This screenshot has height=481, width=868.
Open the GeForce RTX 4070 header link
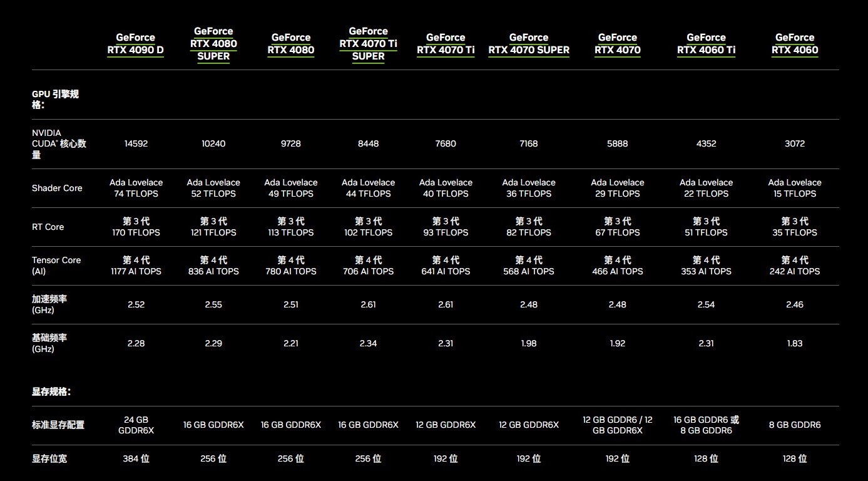pos(618,44)
